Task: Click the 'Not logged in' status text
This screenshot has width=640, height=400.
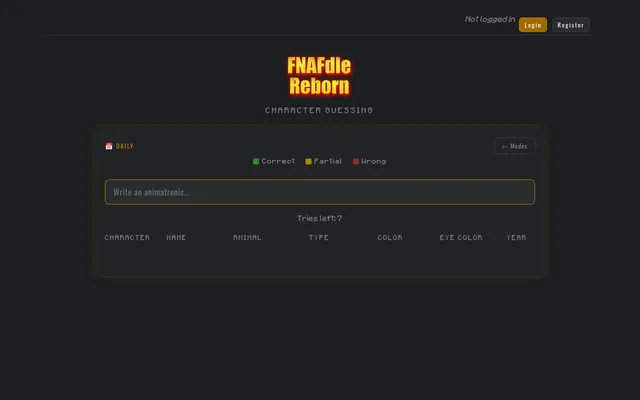Action: coord(490,19)
